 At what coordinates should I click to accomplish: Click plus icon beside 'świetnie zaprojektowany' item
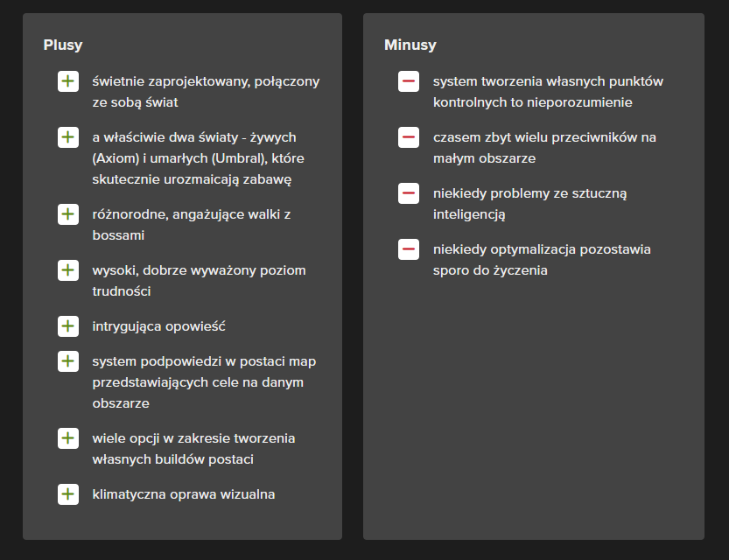coord(68,81)
